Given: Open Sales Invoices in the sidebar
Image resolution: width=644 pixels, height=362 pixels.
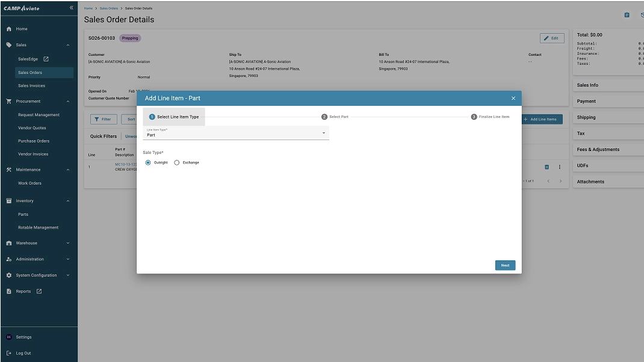Looking at the screenshot, I should click(x=32, y=86).
